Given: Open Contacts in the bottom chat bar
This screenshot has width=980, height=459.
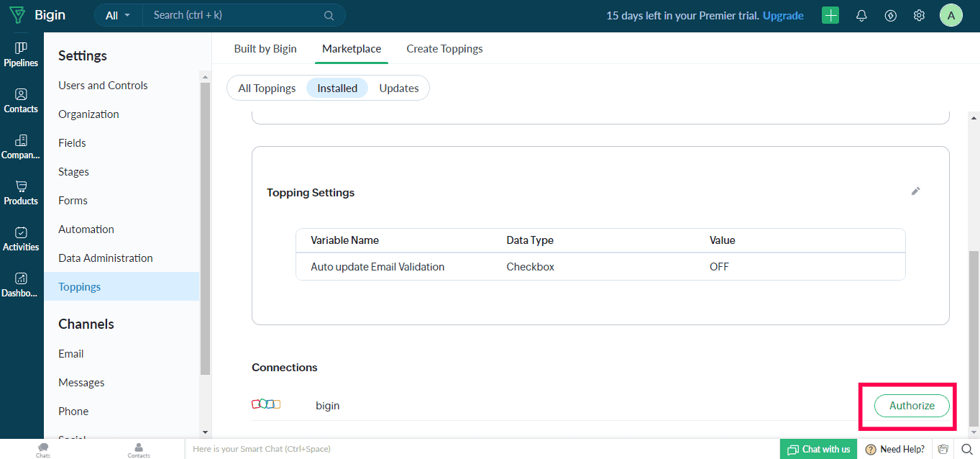Looking at the screenshot, I should click(139, 450).
